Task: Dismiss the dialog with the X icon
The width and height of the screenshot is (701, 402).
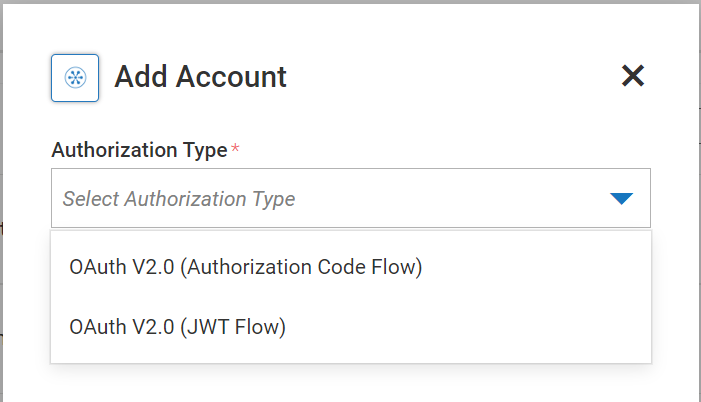Action: pos(633,76)
